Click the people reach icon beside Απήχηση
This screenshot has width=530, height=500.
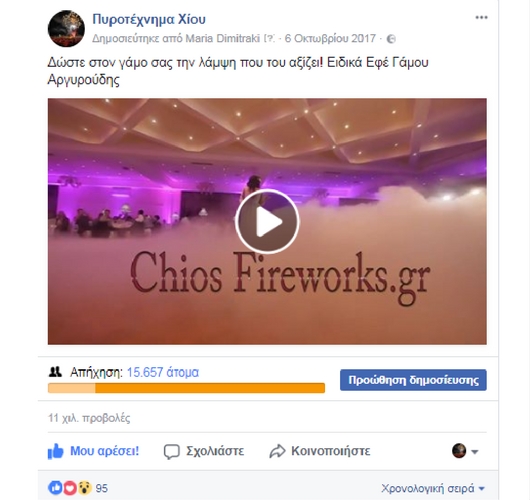pyautogui.click(x=55, y=372)
